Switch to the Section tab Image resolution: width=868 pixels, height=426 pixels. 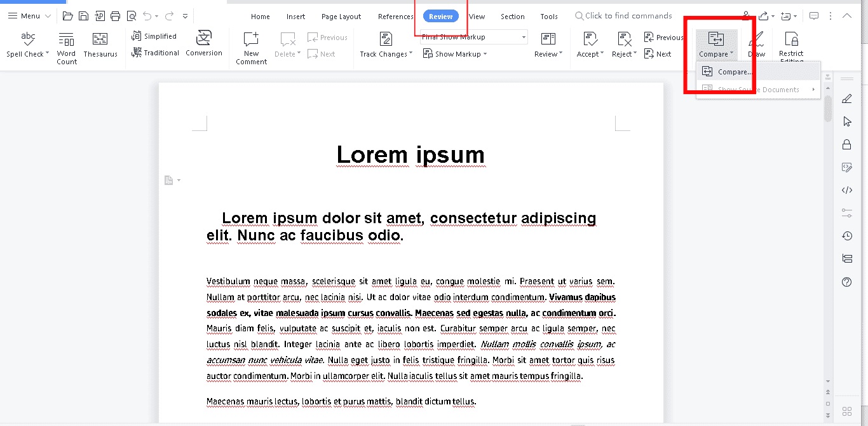coord(512,17)
